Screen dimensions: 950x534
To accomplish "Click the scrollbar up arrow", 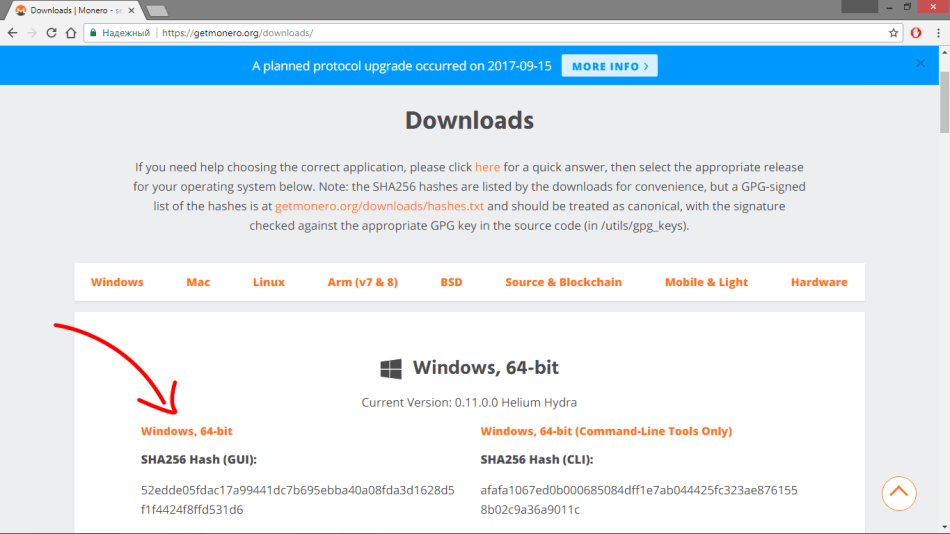I will point(945,52).
